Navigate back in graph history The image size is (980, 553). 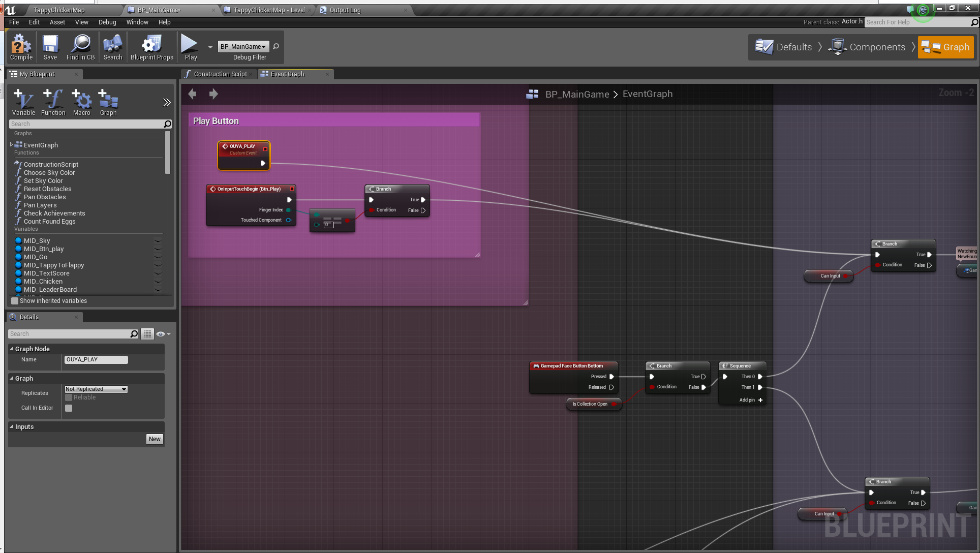[x=192, y=94]
